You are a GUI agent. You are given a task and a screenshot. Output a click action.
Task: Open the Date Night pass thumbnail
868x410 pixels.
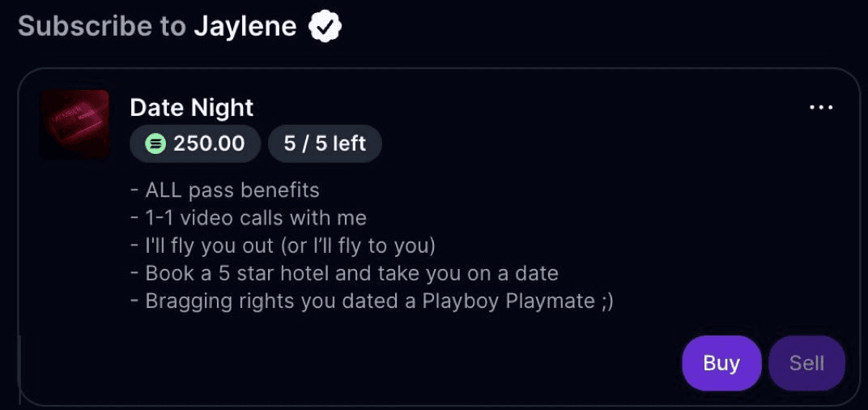pos(74,124)
